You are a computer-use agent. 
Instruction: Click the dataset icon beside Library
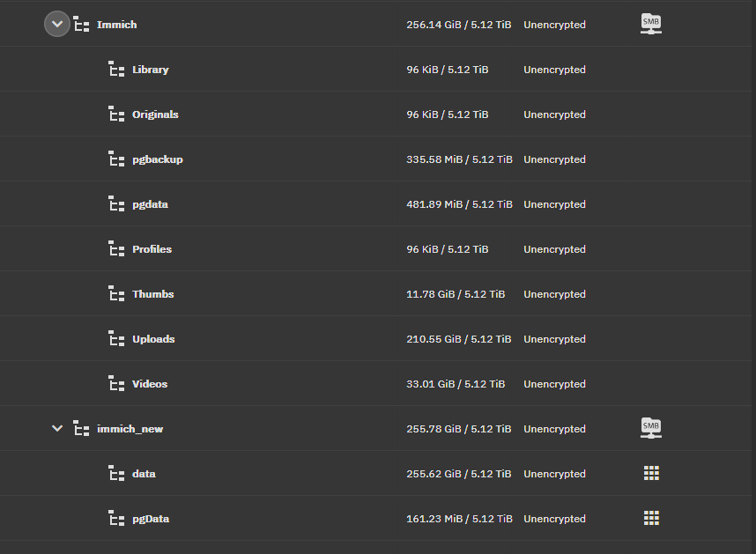click(116, 70)
